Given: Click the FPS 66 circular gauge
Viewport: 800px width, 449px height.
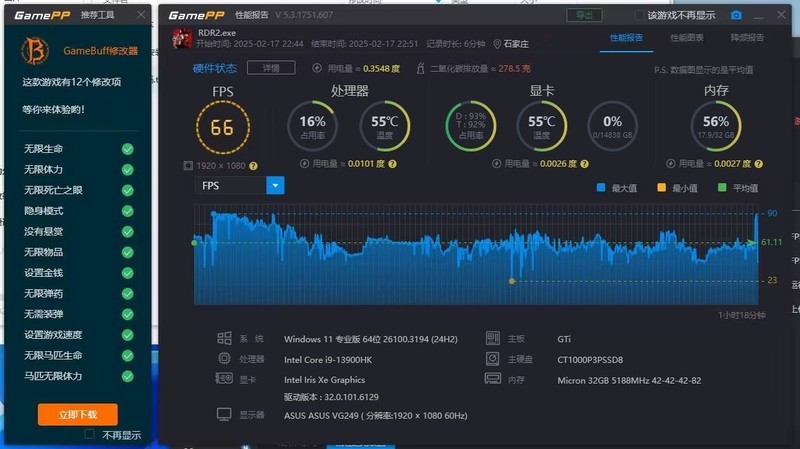Looking at the screenshot, I should [x=223, y=128].
